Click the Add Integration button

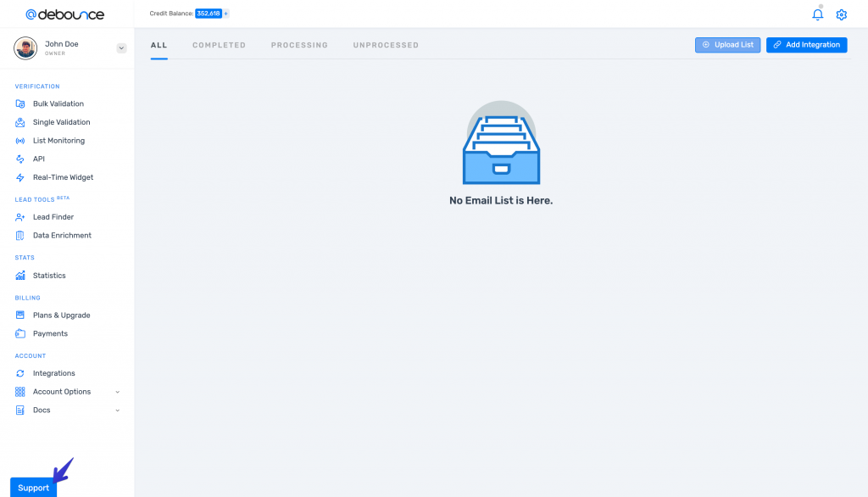[806, 45]
